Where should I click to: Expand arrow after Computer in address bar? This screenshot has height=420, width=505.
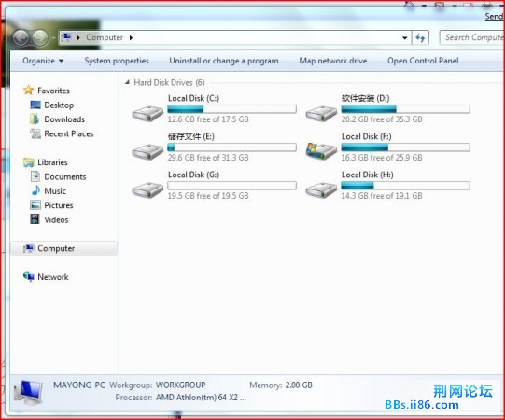point(131,37)
